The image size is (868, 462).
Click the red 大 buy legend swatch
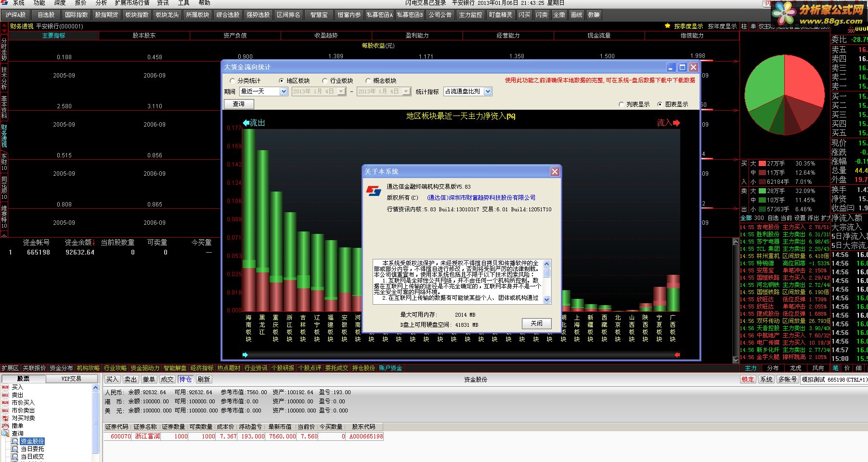[762, 164]
